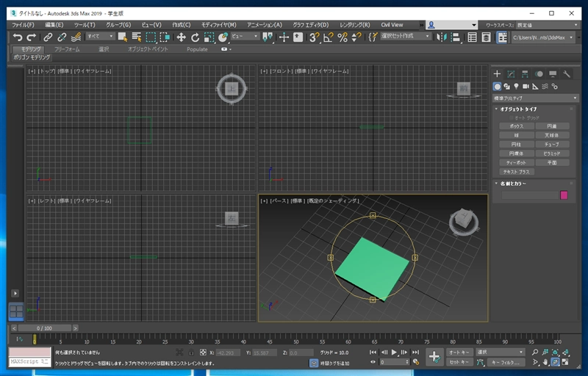Toggle Window/Crossing selection icon
Screen dimensions: 588x376
point(165,37)
